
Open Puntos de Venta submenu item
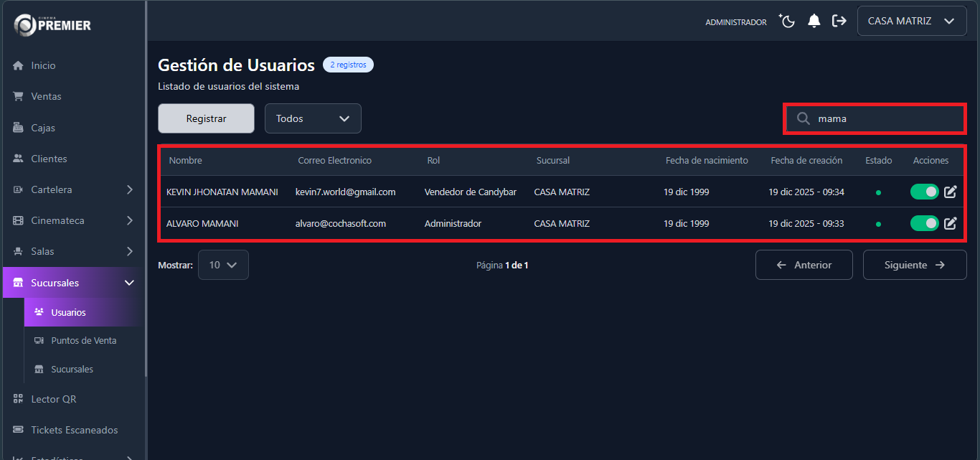point(83,341)
